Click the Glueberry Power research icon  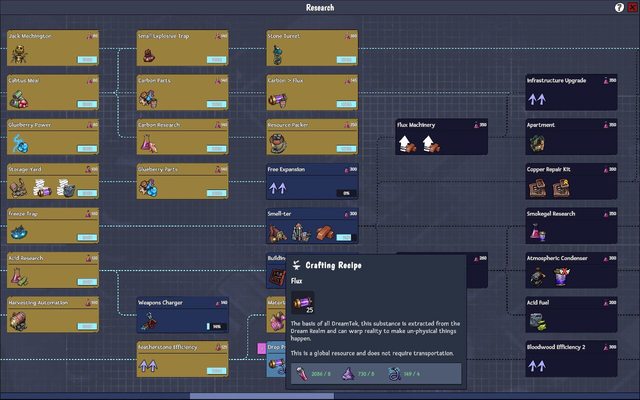pyautogui.click(x=20, y=144)
